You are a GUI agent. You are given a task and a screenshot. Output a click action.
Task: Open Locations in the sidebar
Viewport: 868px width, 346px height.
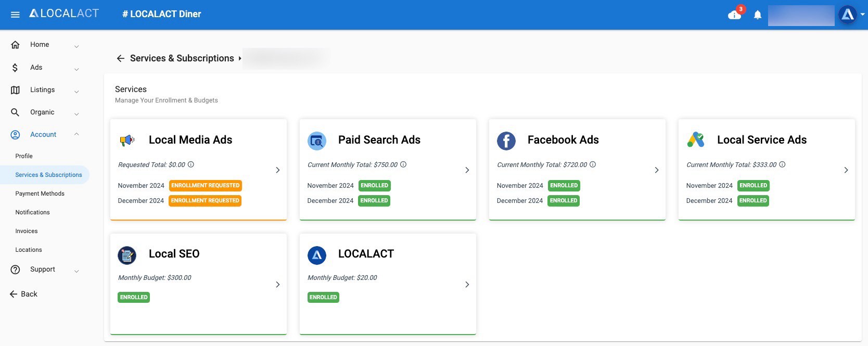point(29,250)
